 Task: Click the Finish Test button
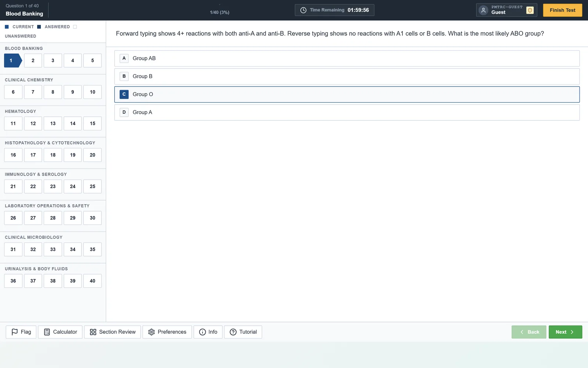pyautogui.click(x=563, y=10)
